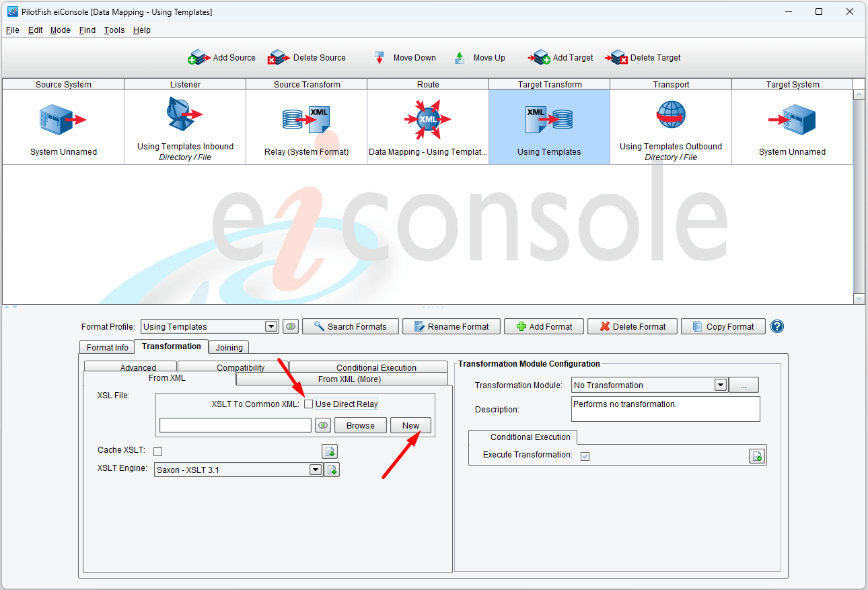Click the Delete Format button
The image size is (868, 590).
pos(632,326)
